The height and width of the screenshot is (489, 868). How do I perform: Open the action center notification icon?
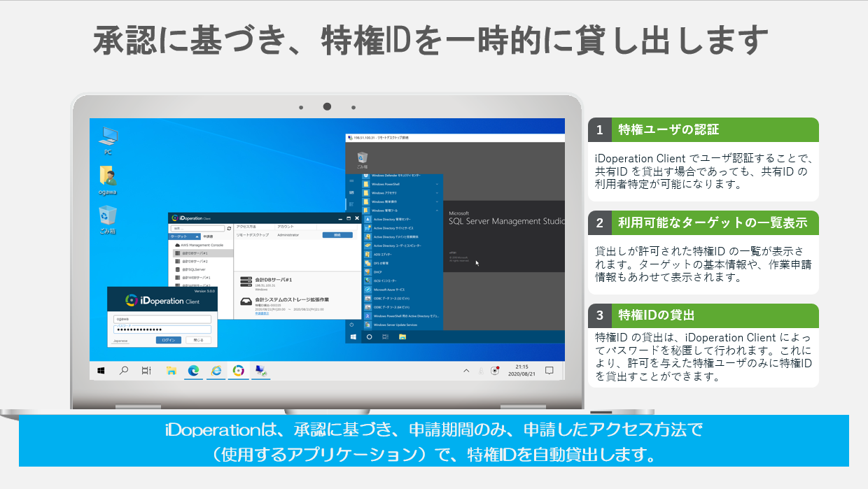549,370
